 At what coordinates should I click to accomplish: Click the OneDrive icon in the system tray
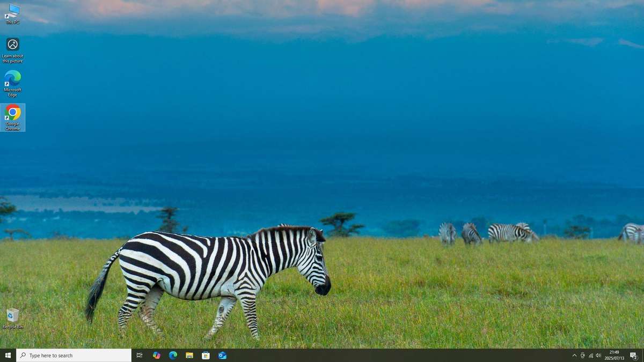(x=582, y=355)
